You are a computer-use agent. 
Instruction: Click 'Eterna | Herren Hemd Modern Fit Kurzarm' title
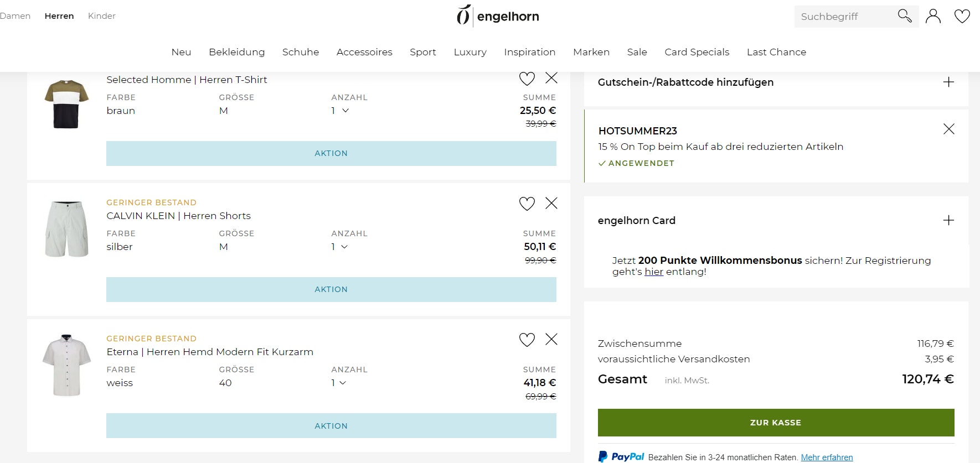pos(210,352)
